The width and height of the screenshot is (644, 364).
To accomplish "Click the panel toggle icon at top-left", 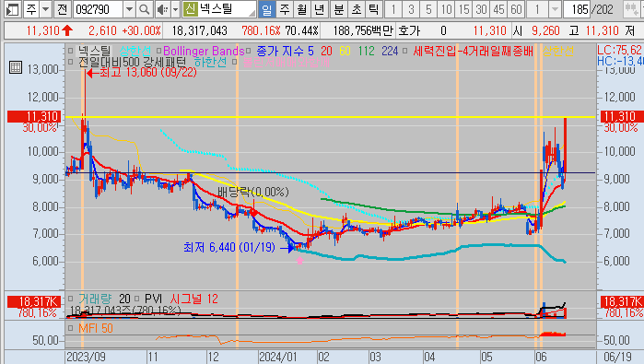I will [13, 9].
